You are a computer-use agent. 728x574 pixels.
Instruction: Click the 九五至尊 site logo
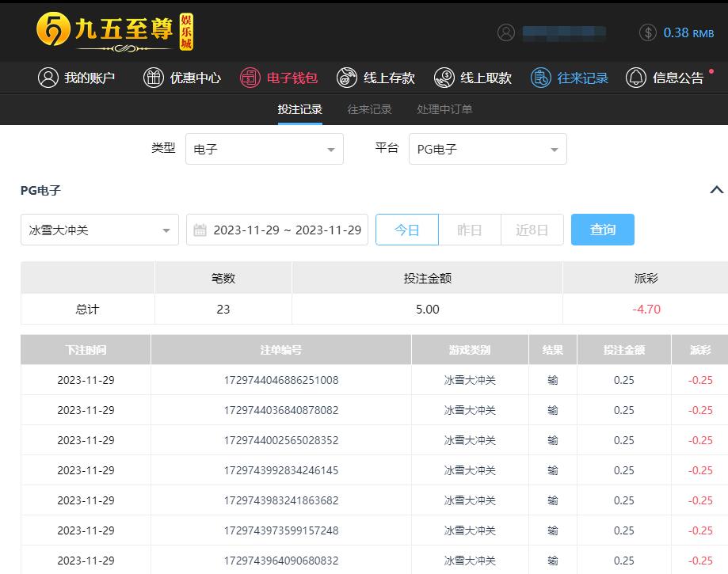click(x=115, y=32)
